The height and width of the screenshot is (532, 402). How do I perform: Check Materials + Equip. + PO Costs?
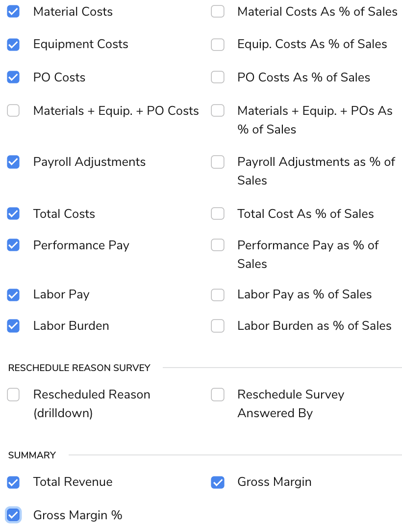pos(13,110)
